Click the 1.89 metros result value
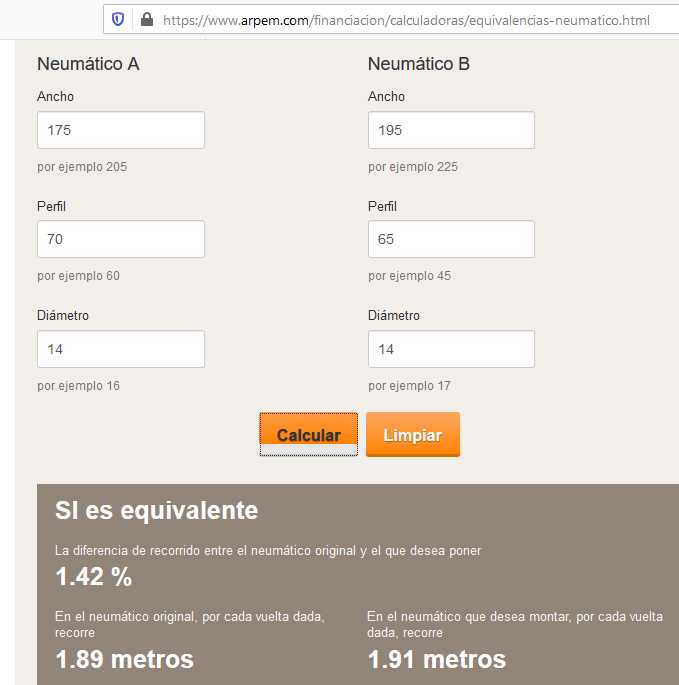The width and height of the screenshot is (679, 685). [x=124, y=660]
